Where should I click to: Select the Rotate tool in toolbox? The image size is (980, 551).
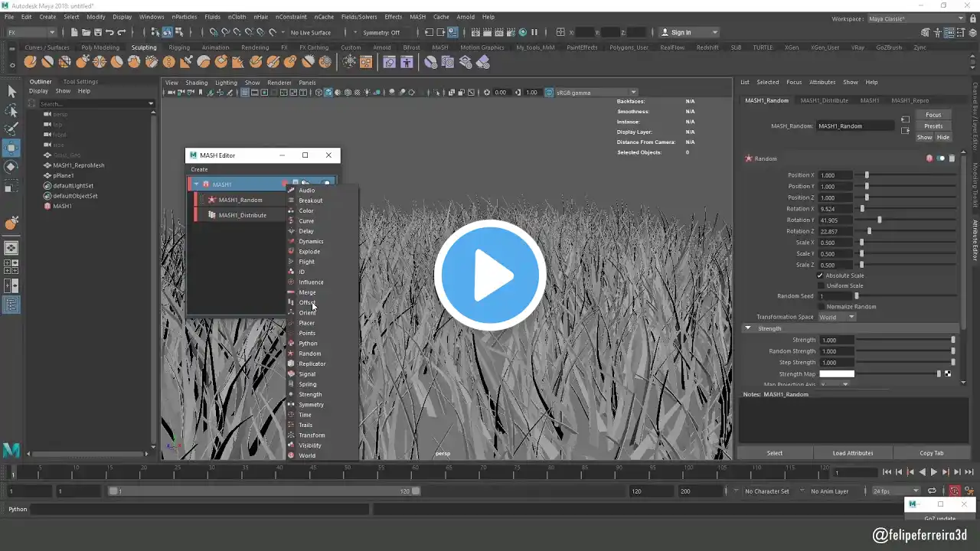pyautogui.click(x=11, y=167)
